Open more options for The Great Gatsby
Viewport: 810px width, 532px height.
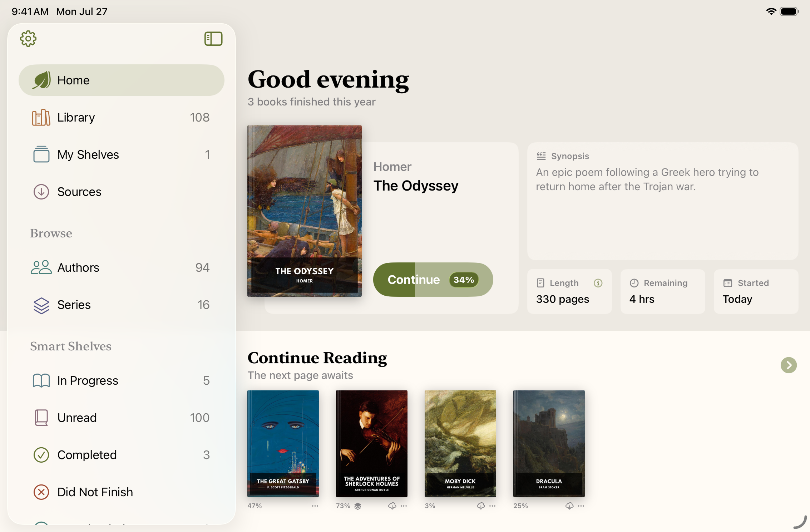point(315,506)
